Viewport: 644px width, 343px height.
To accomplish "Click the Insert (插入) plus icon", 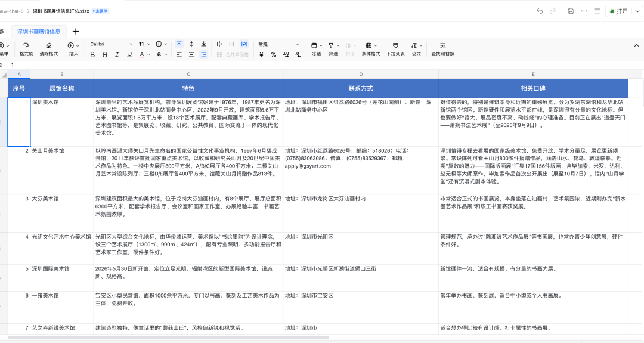I will 70,45.
